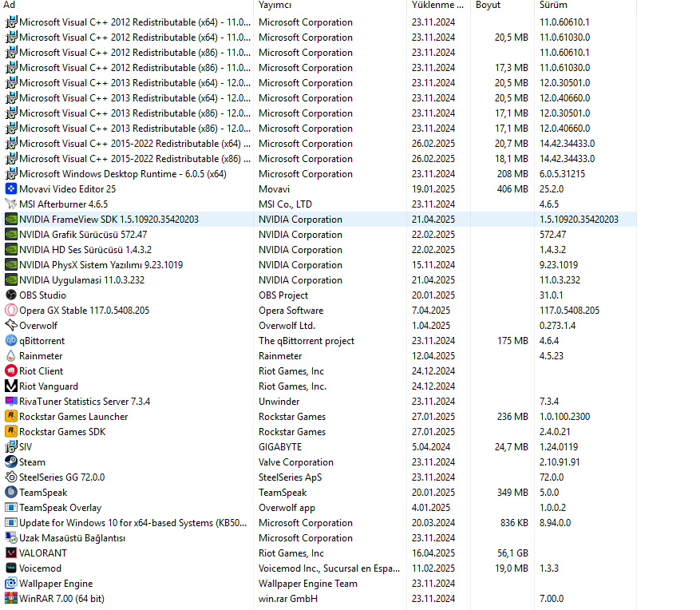Click the Unwinder publisher cell
The image size is (700, 610).
pyautogui.click(x=279, y=402)
